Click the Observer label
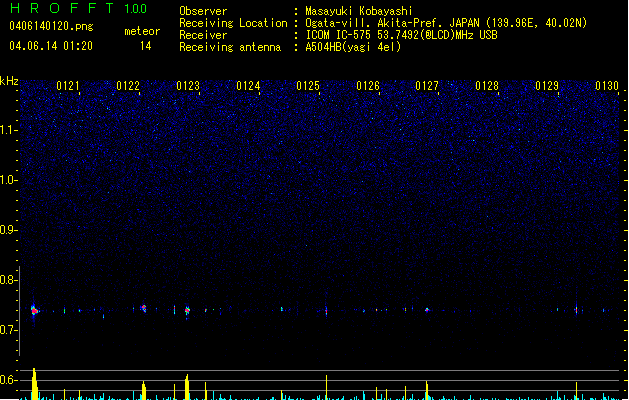Image resolution: width=629 pixels, height=400 pixels. click(x=203, y=11)
